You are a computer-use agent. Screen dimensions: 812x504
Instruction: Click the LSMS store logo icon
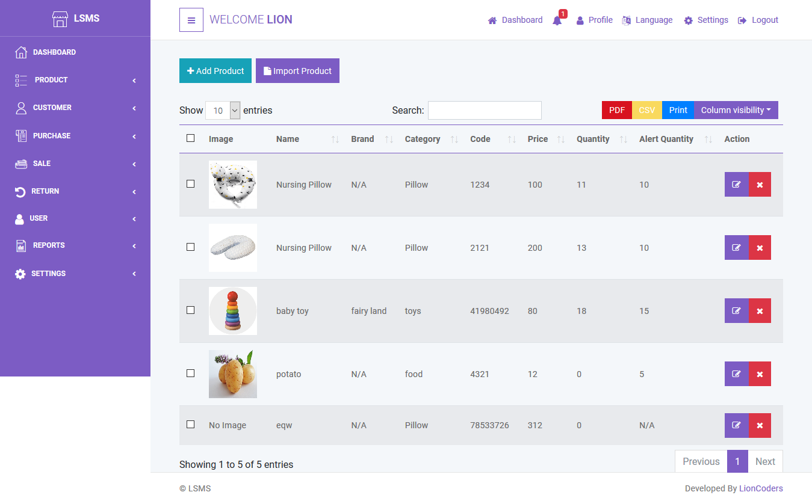click(x=60, y=19)
